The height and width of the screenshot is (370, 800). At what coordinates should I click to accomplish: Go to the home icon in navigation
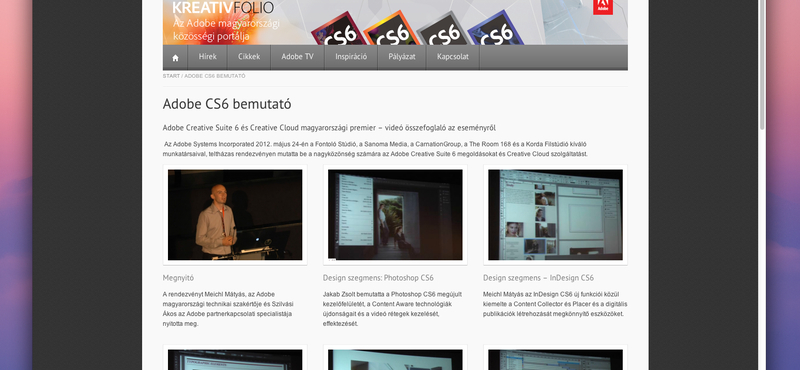[175, 58]
